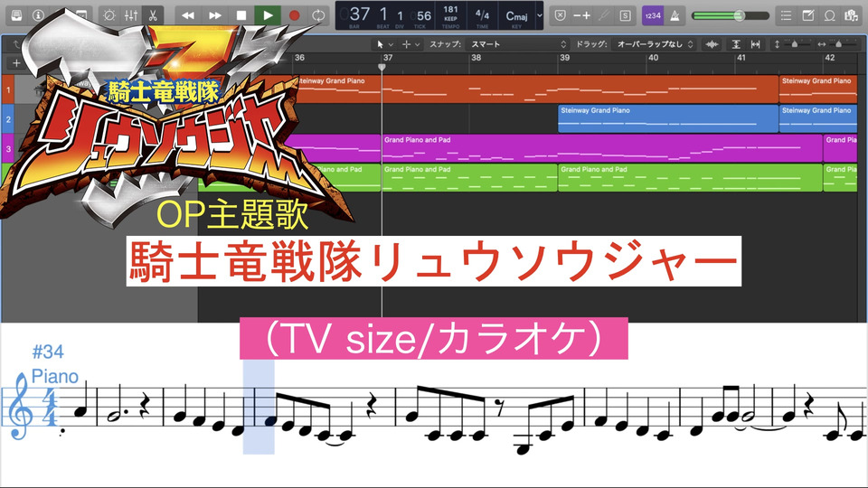Click the green Play button

268,15
